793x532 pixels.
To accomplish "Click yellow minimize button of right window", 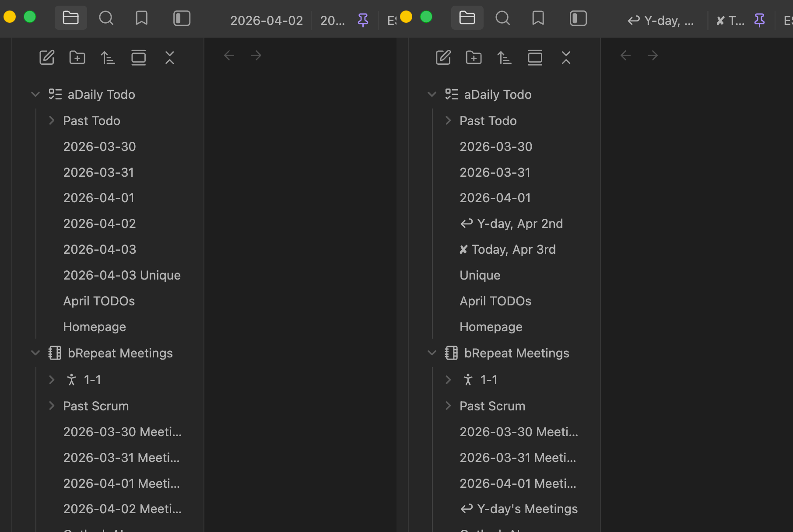I will (x=406, y=17).
